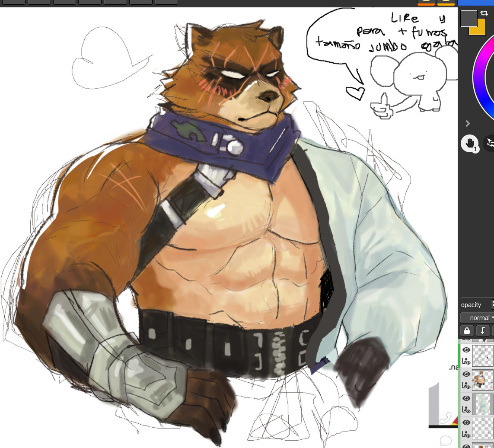The image size is (494, 448).
Task: Select the Hand pan tool
Action: (x=470, y=144)
